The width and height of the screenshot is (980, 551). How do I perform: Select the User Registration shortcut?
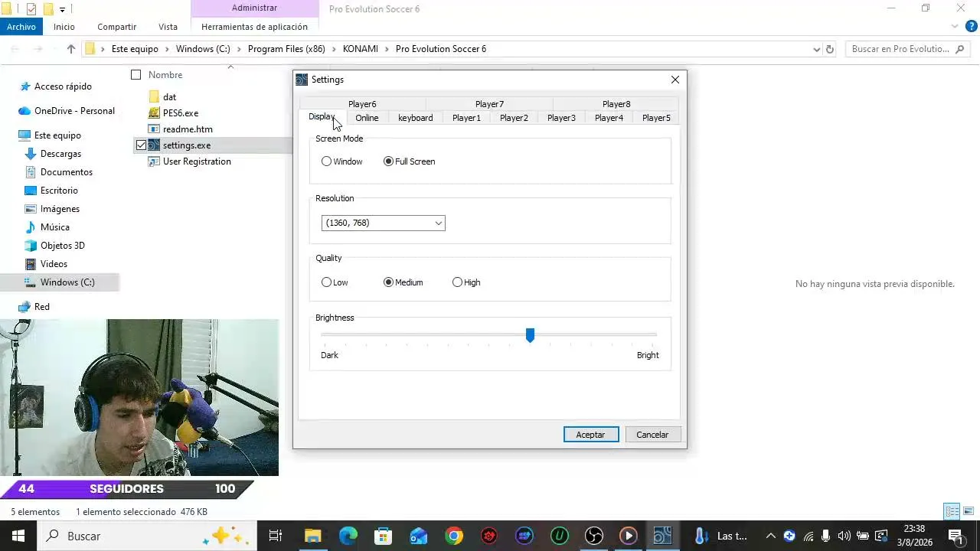point(197,161)
